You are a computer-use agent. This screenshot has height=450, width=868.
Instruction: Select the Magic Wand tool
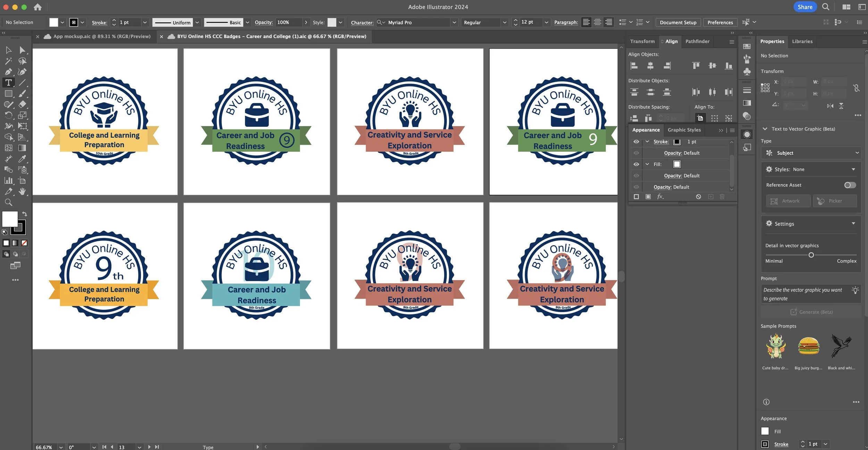click(9, 61)
